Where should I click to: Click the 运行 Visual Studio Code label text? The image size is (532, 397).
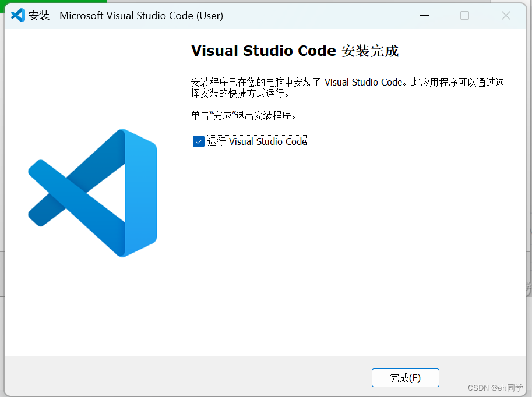pos(257,141)
